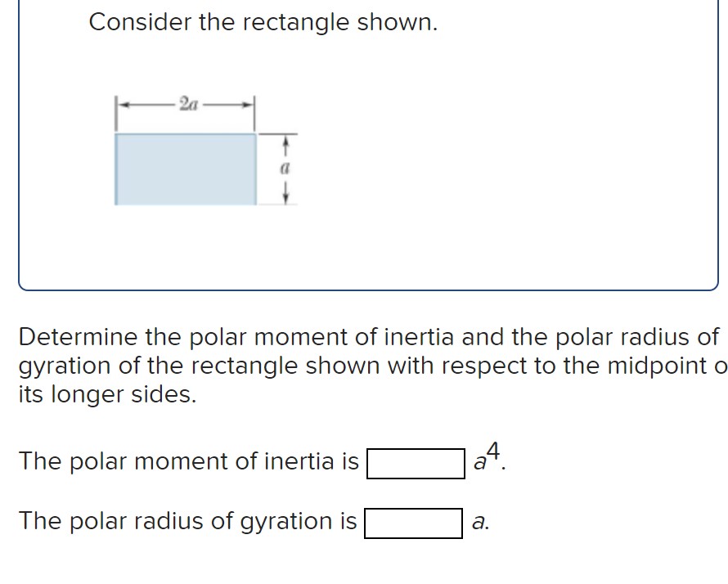Click the vertical dimension arrow right of the rectangle
This screenshot has width=728, height=584.
coord(285,147)
